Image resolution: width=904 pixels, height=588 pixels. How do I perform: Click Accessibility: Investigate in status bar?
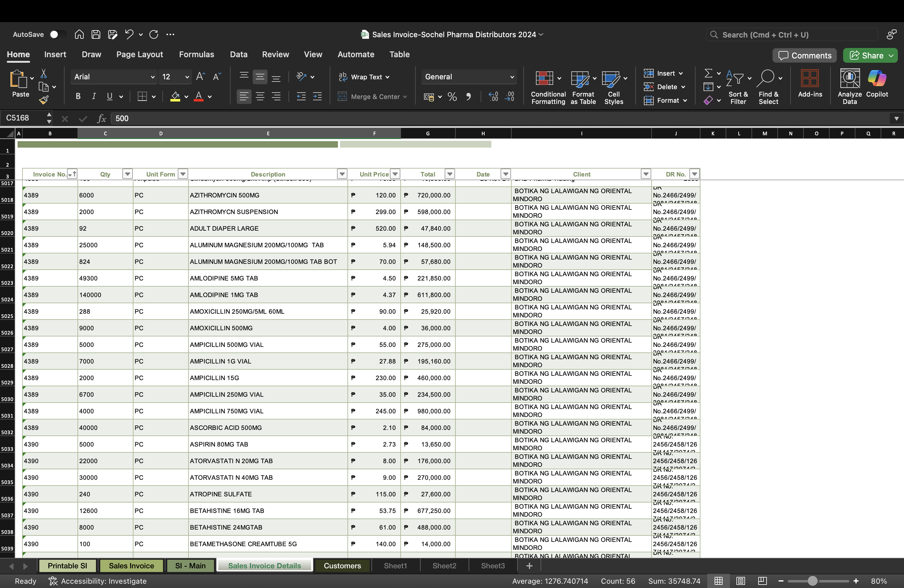pos(98,581)
